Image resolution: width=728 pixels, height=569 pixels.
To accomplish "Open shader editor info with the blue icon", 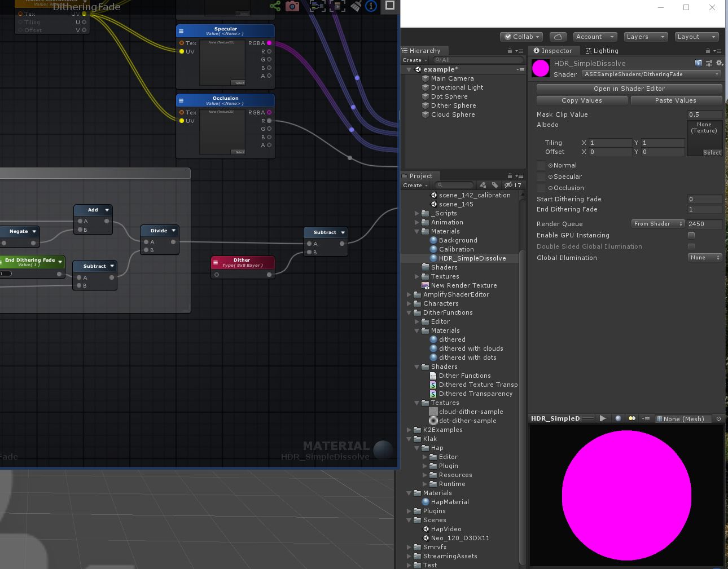I will [371, 6].
